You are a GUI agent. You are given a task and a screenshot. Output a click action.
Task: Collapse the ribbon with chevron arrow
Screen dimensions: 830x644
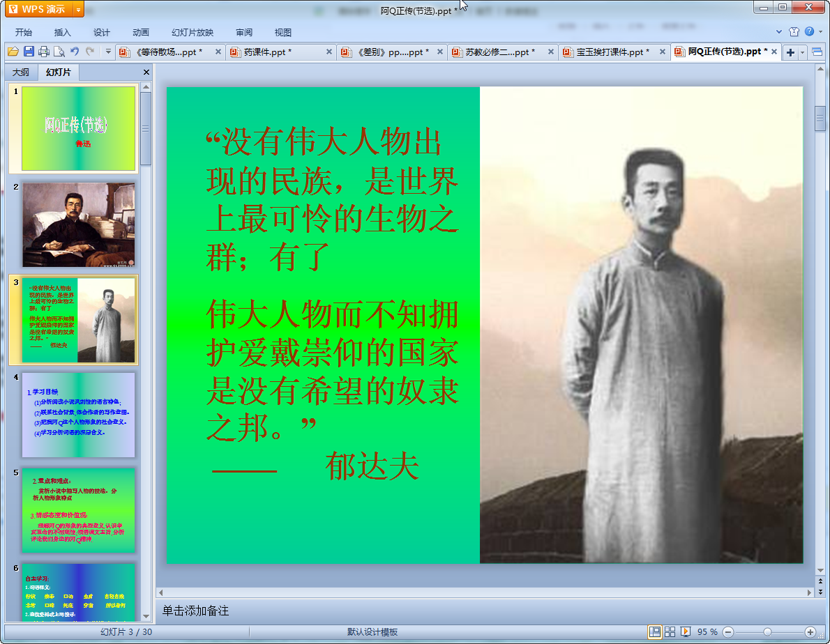coord(778,32)
